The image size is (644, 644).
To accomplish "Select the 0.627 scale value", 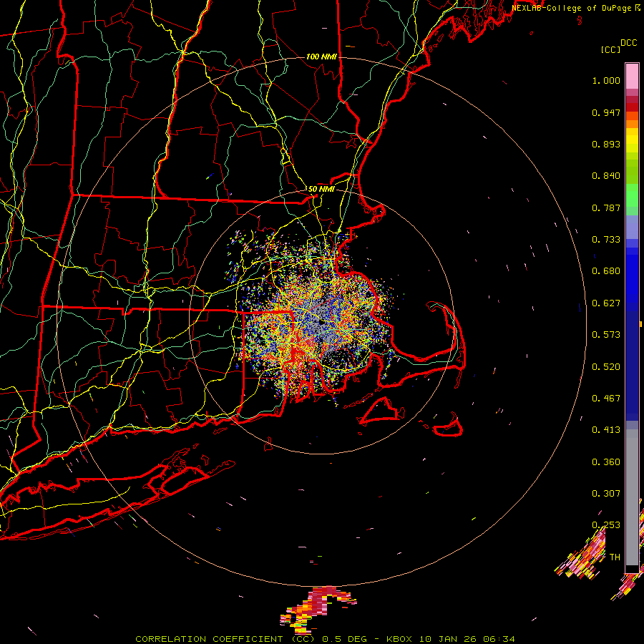I will (606, 303).
